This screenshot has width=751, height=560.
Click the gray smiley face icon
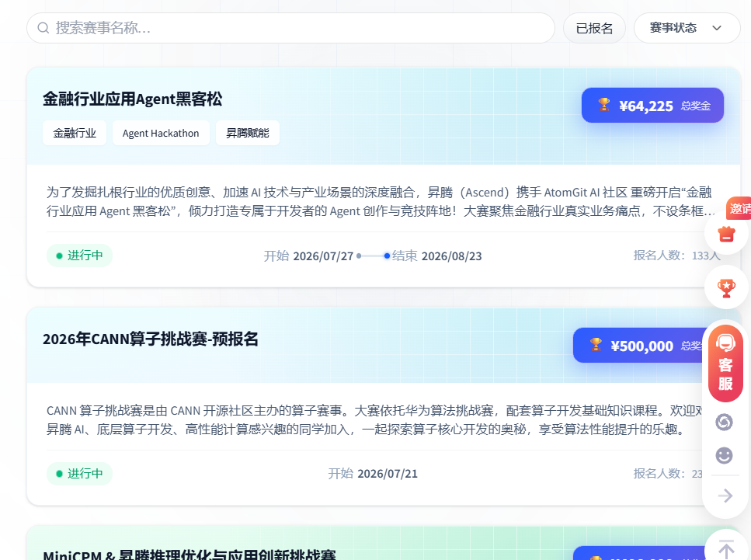tap(724, 455)
